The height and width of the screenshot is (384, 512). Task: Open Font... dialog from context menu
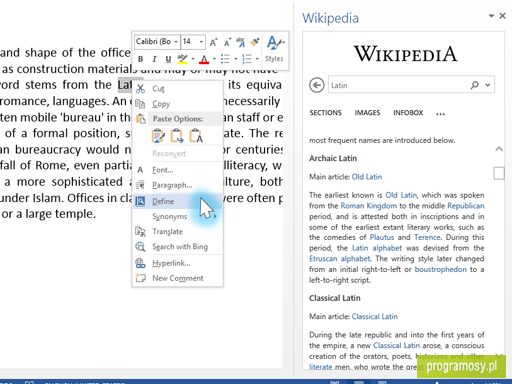178,170
